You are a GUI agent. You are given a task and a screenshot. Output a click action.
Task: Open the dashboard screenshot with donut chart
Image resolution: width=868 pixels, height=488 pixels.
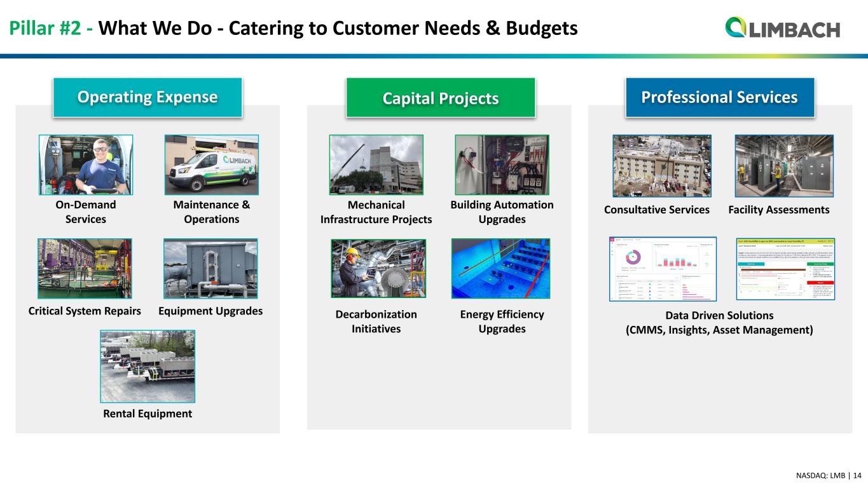663,268
